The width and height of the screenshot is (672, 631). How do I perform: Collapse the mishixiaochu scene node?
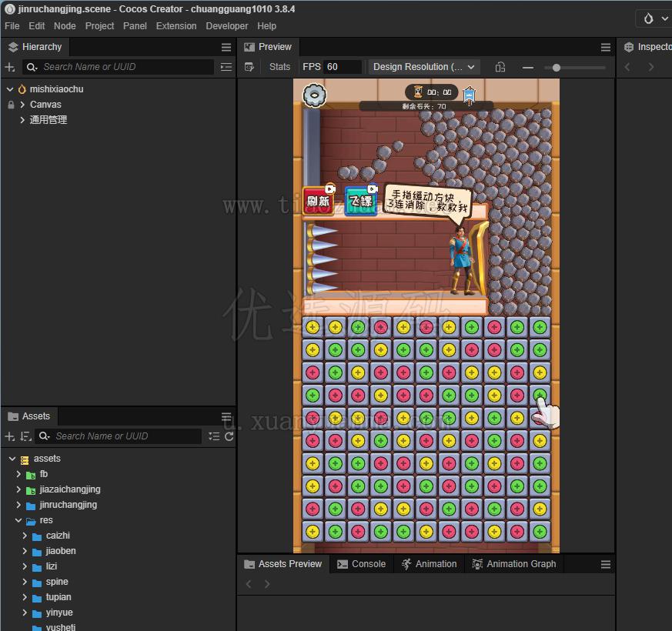10,89
